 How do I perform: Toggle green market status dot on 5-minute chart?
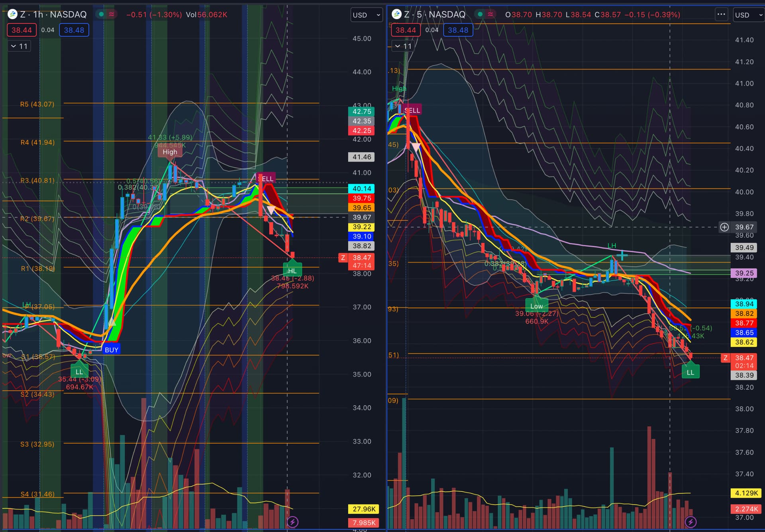[x=480, y=14]
